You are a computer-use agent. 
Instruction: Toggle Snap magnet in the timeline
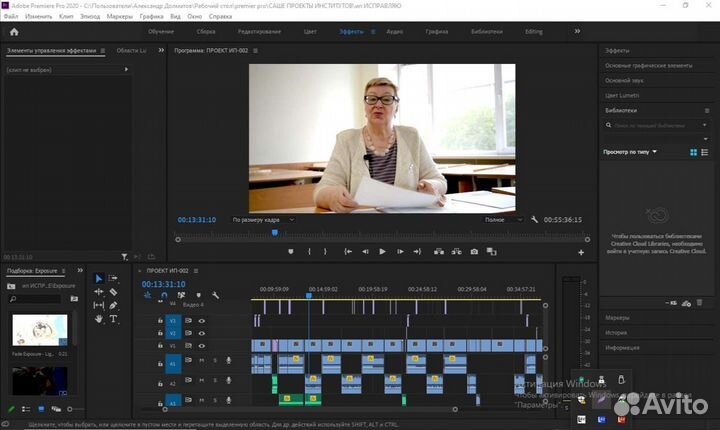164,295
